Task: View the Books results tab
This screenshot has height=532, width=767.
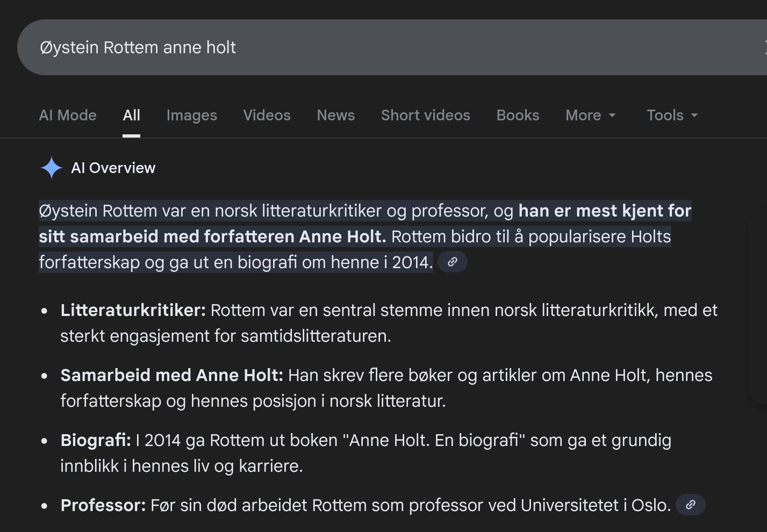Action: click(518, 116)
